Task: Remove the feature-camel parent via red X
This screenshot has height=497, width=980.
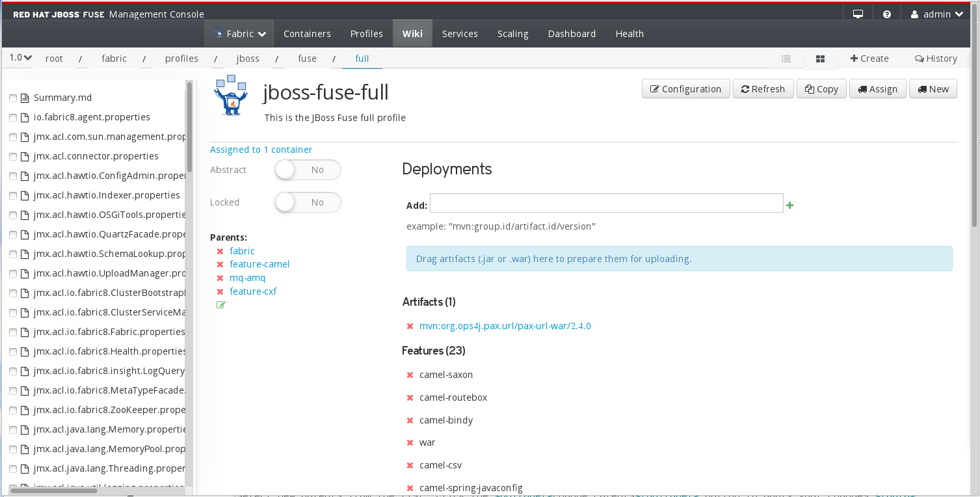Action: (220, 264)
